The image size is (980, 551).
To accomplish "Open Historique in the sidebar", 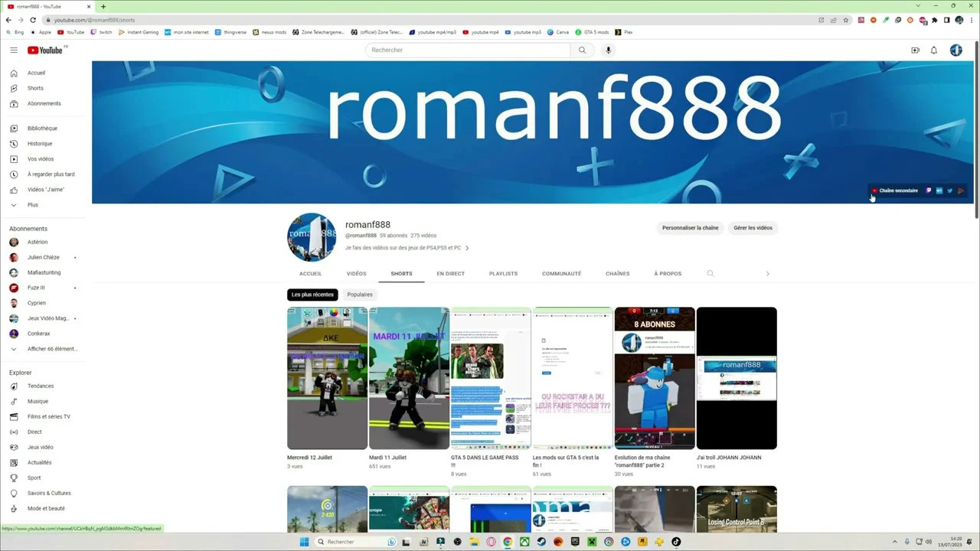I will click(x=40, y=144).
